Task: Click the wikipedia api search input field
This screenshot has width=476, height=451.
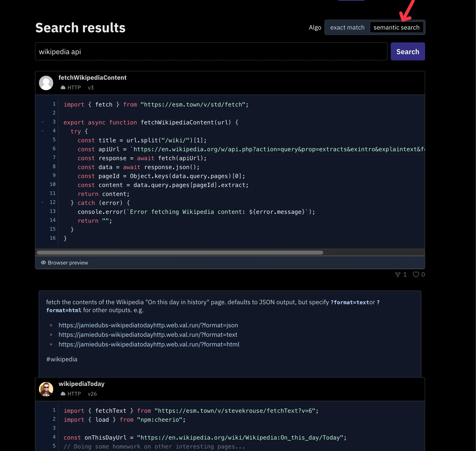Action: point(211,51)
